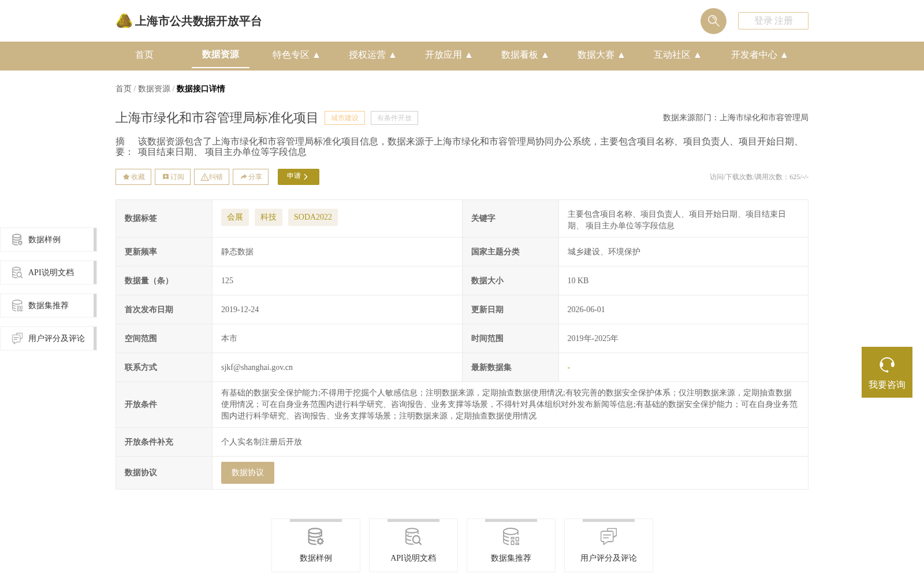Select the 会展 data tag

tap(235, 217)
